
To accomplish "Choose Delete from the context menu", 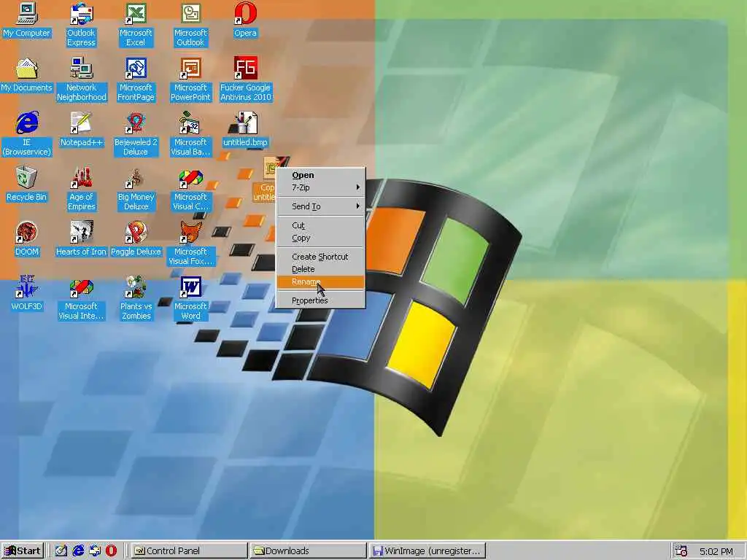I will coord(321,269).
